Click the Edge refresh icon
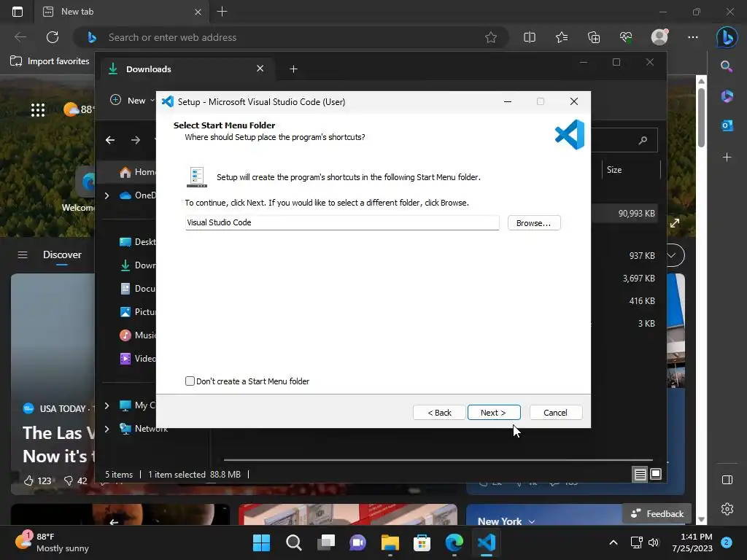 [53, 37]
